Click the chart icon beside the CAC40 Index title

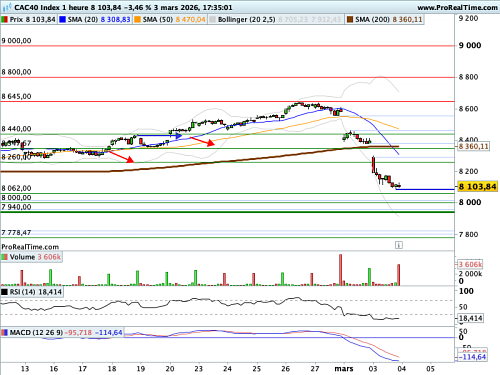tap(7, 7)
